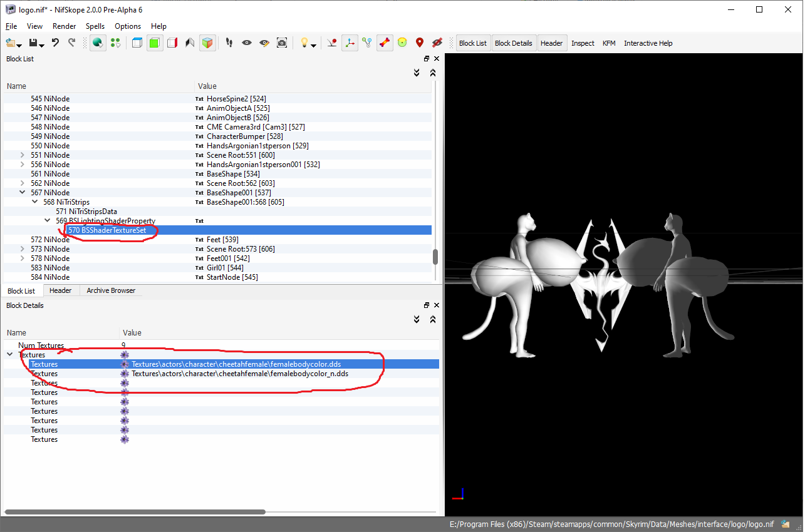The height and width of the screenshot is (532, 810).
Task: Open the Render menu
Action: click(x=65, y=26)
